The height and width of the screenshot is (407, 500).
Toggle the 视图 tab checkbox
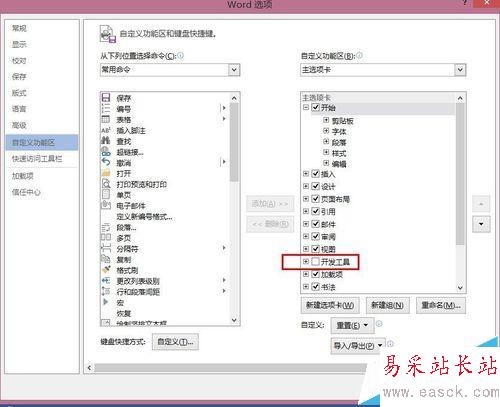point(315,249)
